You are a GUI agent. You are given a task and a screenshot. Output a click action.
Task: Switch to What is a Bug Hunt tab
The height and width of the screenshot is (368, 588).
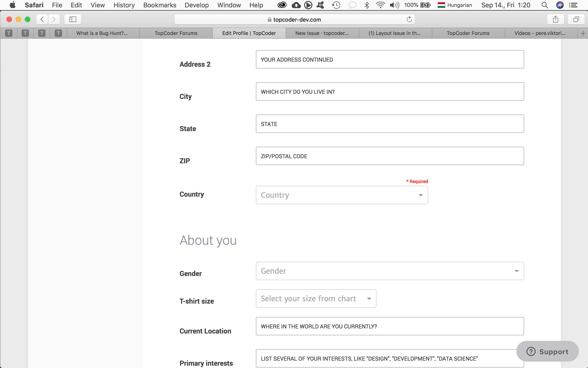click(103, 33)
